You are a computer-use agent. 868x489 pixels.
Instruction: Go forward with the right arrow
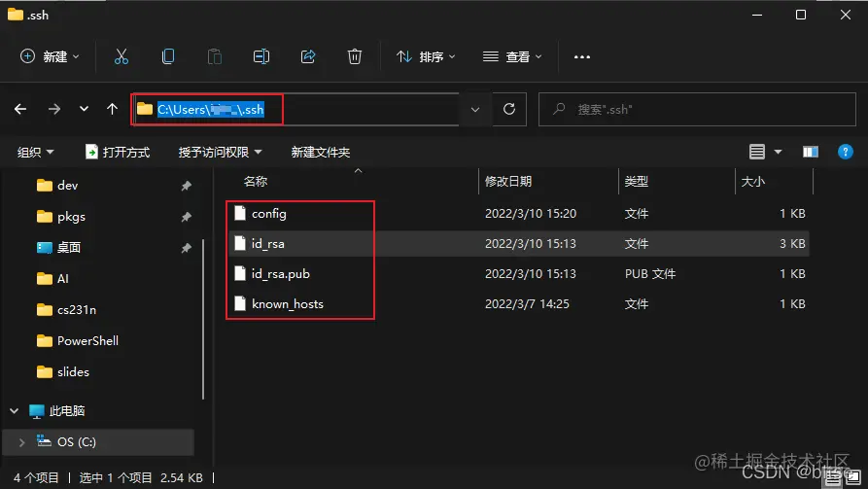[x=53, y=109]
